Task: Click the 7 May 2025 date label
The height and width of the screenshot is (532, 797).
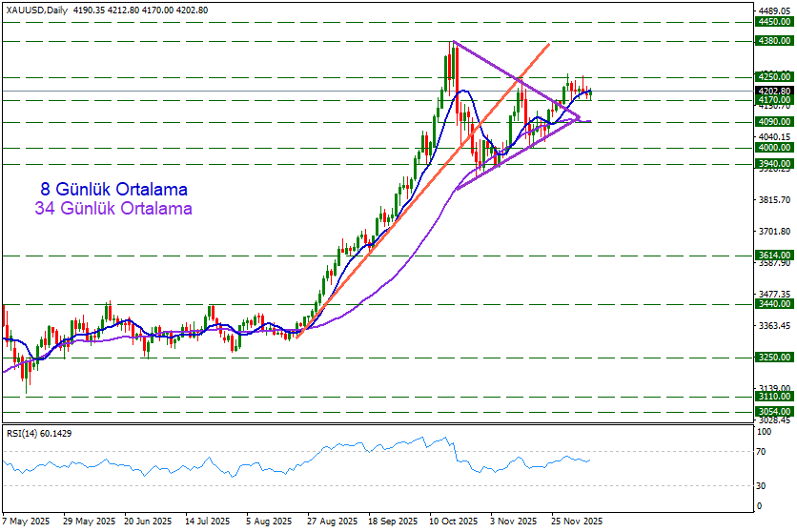Action: tap(28, 522)
